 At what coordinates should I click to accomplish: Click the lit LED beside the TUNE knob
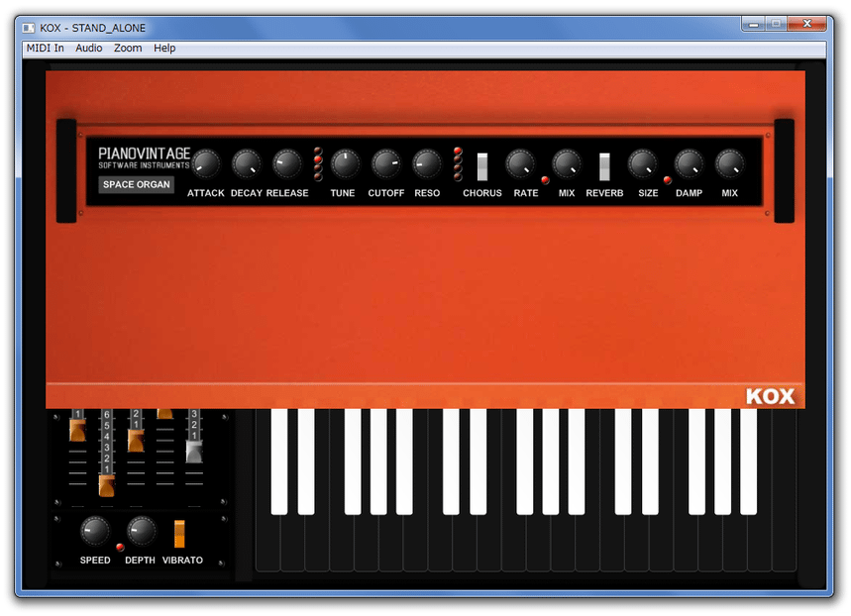click(x=319, y=159)
